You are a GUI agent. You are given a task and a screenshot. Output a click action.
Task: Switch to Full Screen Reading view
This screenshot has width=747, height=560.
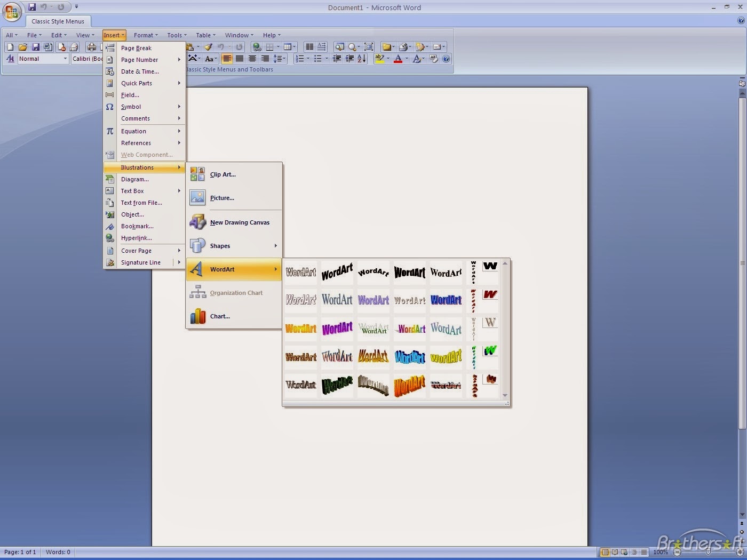point(615,552)
